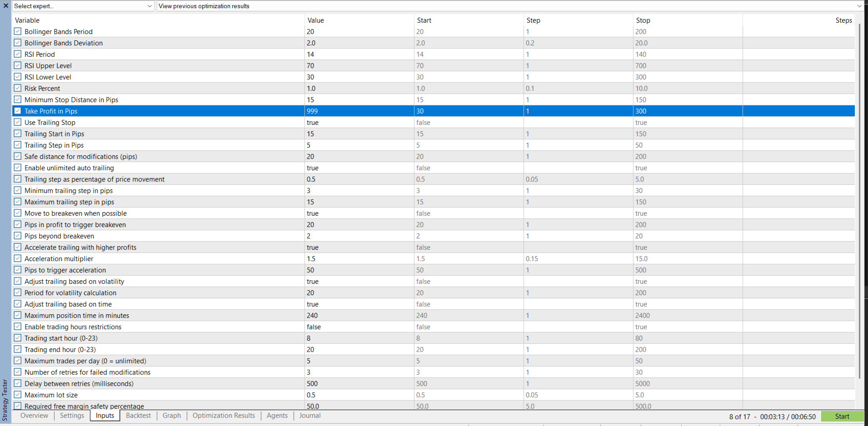
Task: Select Enable unlimited auto trailing row
Action: 434,168
